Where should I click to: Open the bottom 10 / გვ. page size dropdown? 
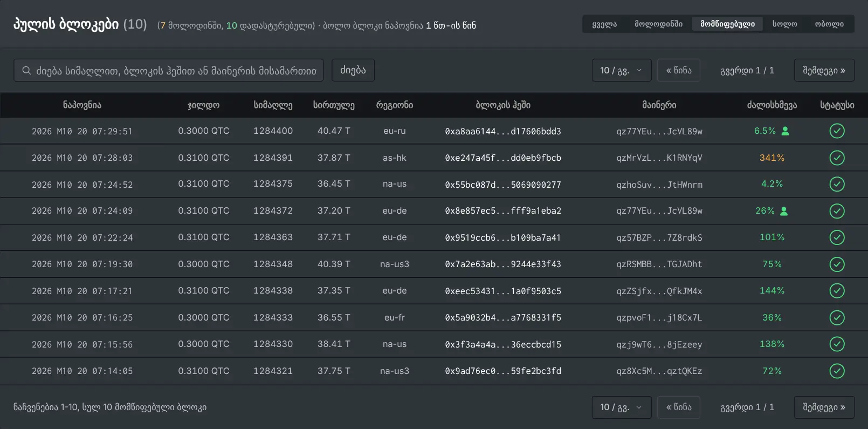(622, 407)
